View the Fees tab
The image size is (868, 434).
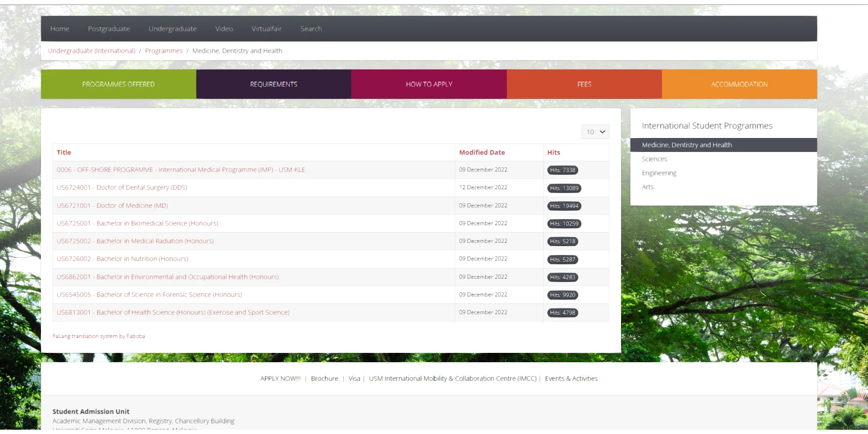[584, 84]
